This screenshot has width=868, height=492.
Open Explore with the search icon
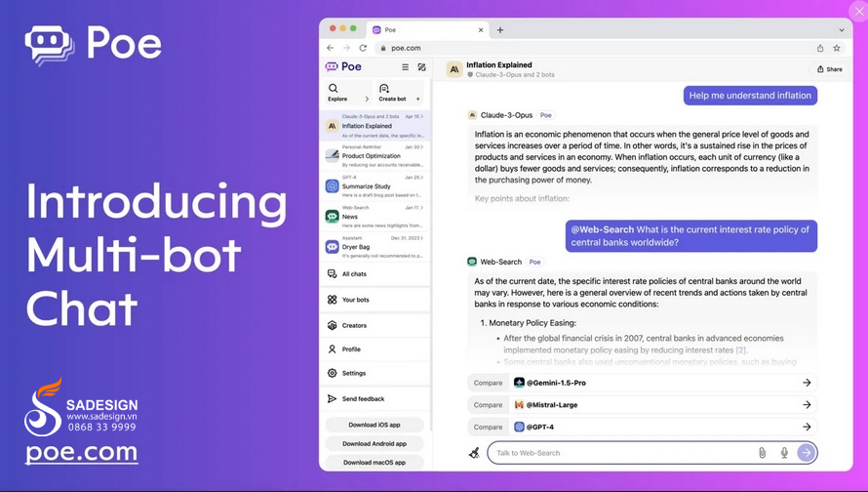coord(347,93)
